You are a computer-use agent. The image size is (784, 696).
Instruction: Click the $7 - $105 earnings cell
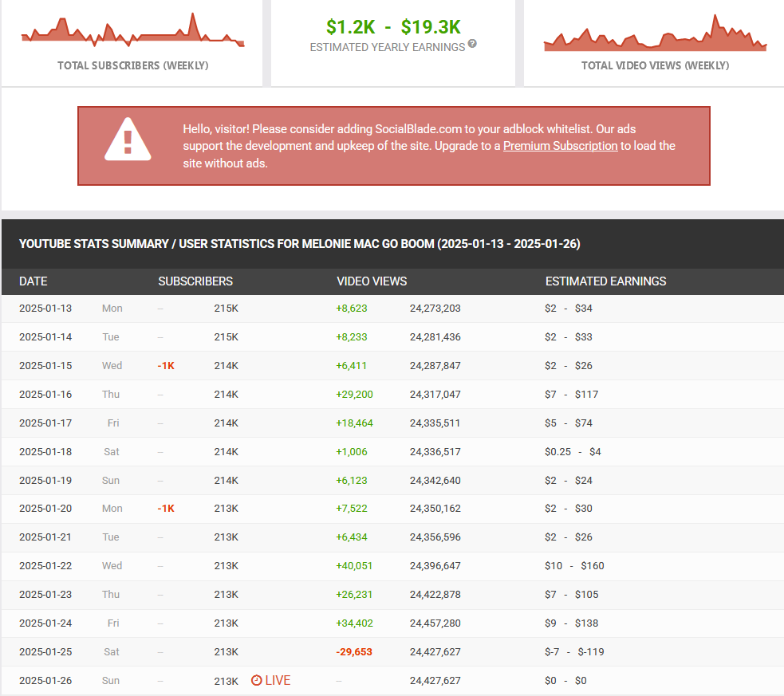[572, 595]
